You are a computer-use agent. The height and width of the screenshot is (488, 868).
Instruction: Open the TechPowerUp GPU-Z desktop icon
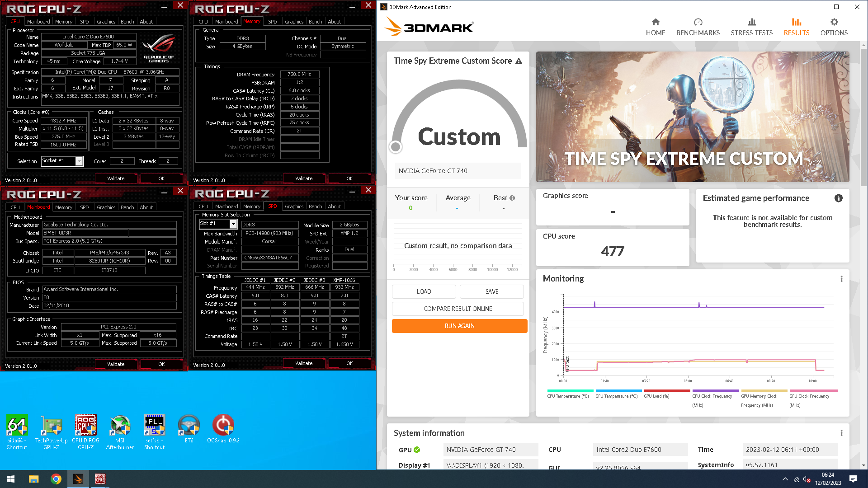[x=51, y=432]
